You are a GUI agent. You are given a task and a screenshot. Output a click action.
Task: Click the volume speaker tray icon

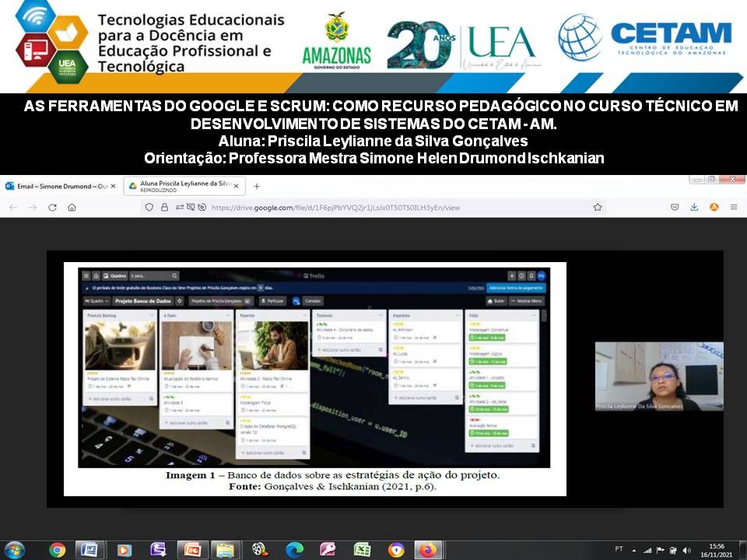coord(686,551)
